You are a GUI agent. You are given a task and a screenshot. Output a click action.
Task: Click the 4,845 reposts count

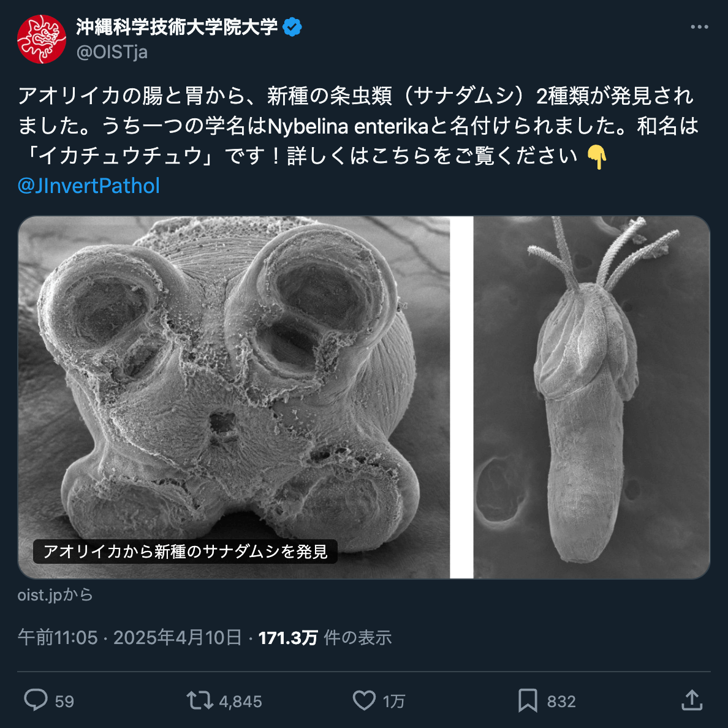click(x=240, y=701)
